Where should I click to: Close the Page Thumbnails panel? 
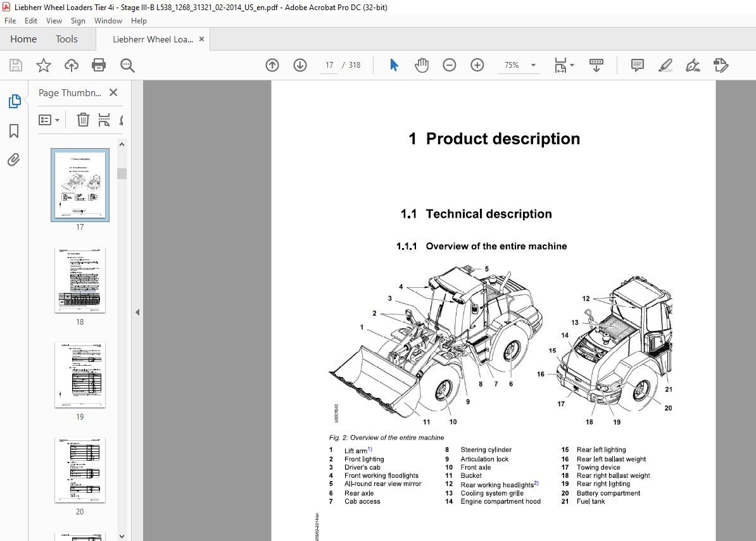click(x=113, y=92)
